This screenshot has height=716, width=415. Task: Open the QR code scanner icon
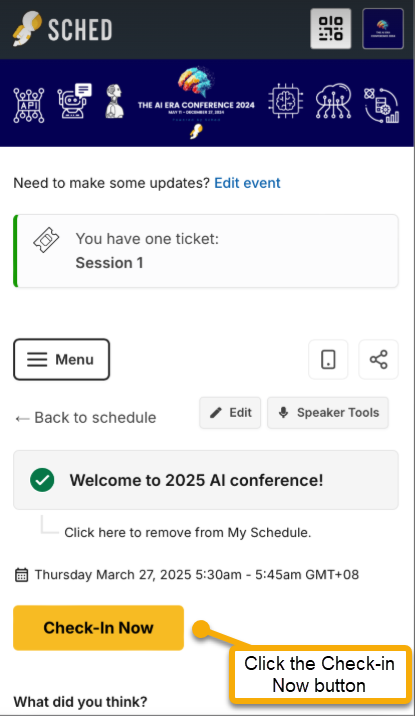point(331,28)
